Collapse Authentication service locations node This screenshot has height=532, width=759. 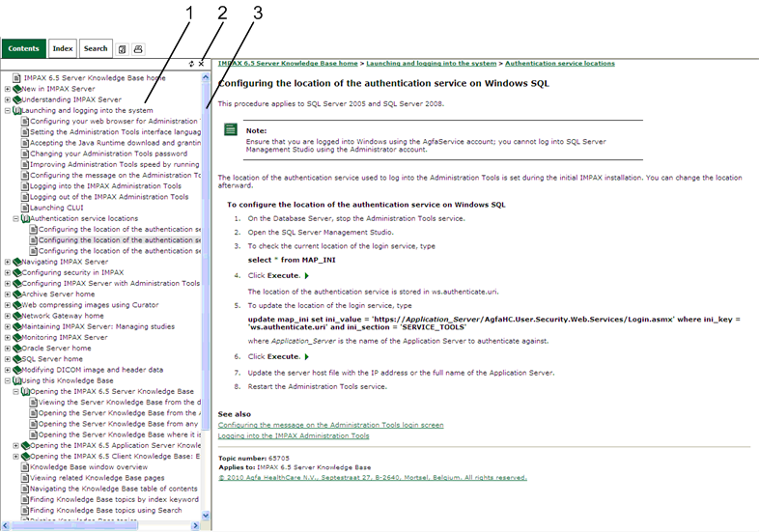point(16,219)
